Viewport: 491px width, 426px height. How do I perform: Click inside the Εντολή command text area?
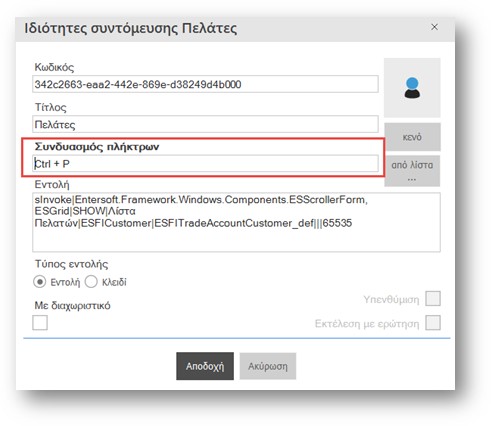pyautogui.click(x=236, y=222)
